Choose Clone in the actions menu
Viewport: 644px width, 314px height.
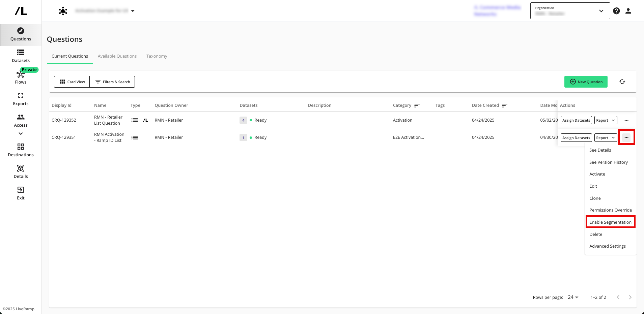595,198
